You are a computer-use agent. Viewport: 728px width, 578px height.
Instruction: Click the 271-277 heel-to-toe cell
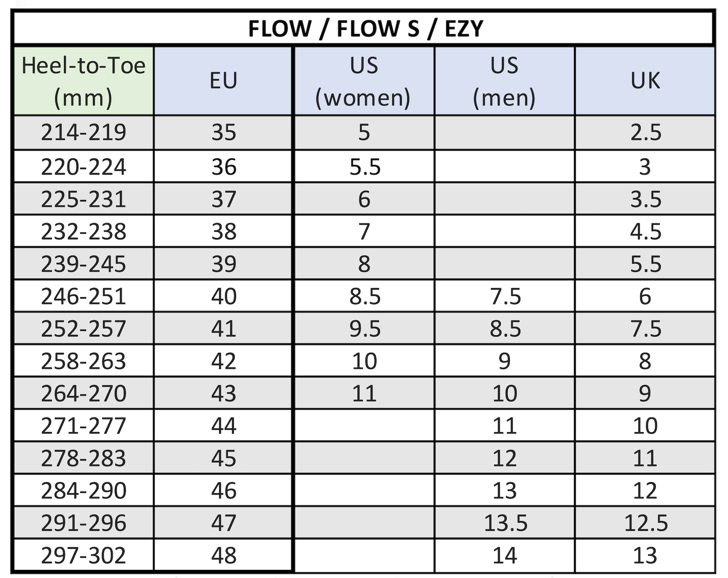84,426
